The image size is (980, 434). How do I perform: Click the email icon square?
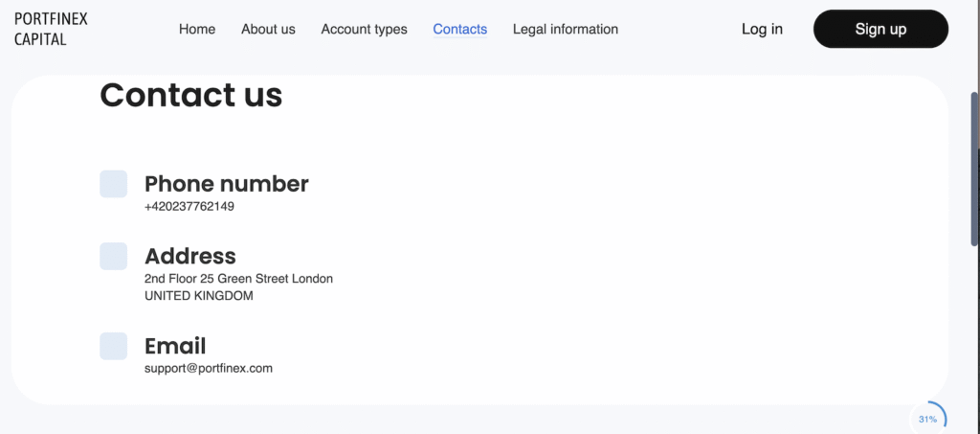(113, 346)
